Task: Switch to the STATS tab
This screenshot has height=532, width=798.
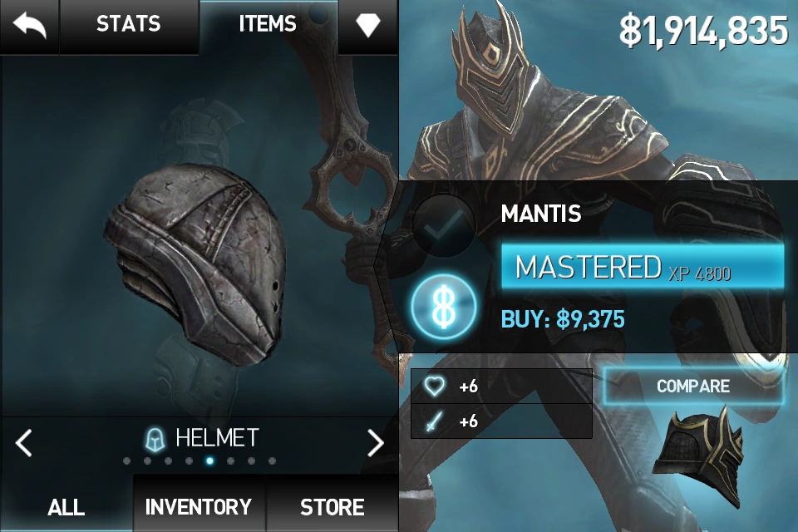Action: pos(129,24)
